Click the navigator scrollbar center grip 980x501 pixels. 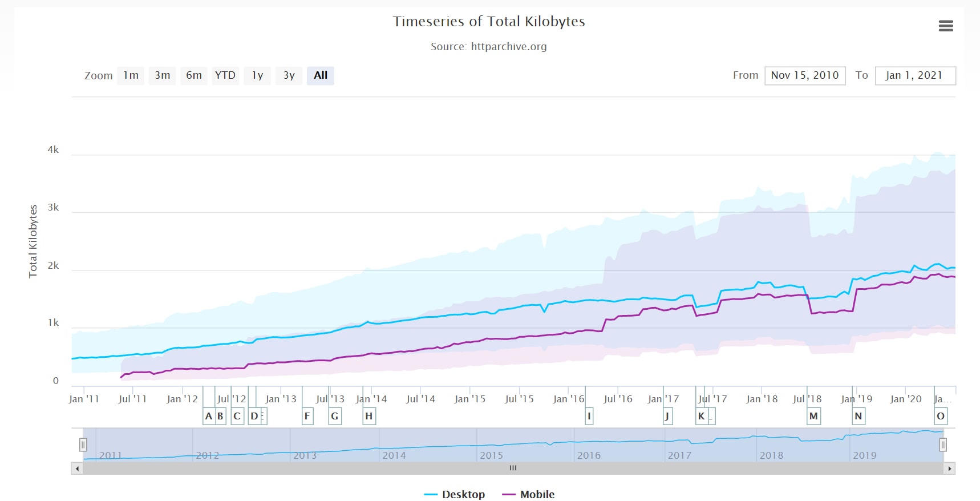[513, 468]
